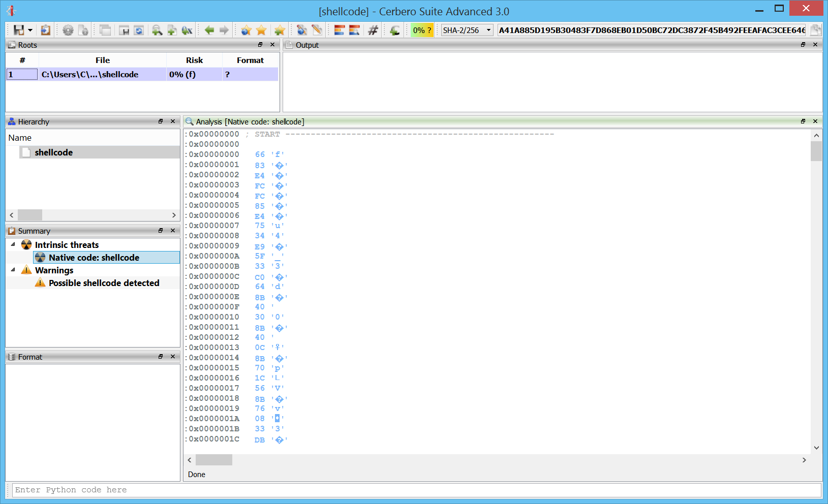Viewport: 828px width, 504px height.
Task: Click the window save layout icon
Action: click(x=124, y=30)
